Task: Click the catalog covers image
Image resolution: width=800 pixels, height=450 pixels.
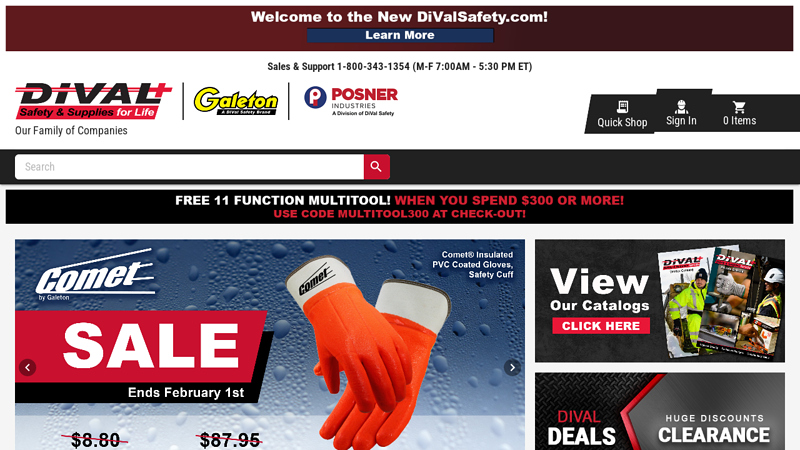Action: coord(720,302)
